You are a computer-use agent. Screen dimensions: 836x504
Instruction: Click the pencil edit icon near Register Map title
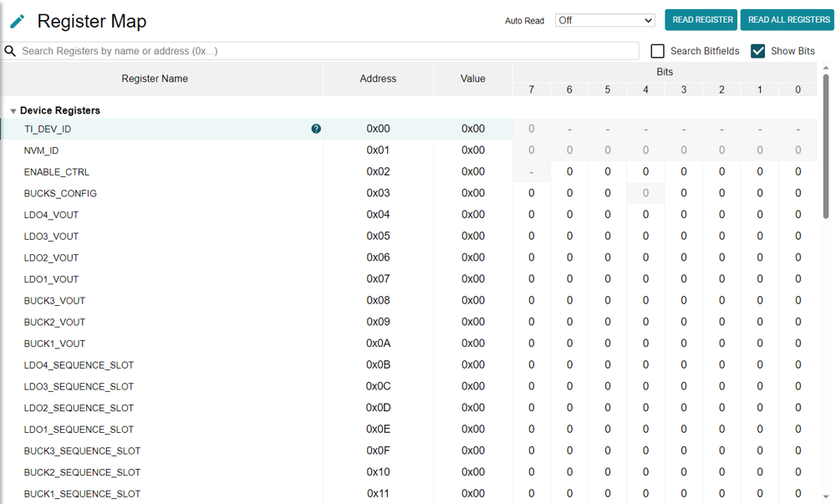point(17,20)
